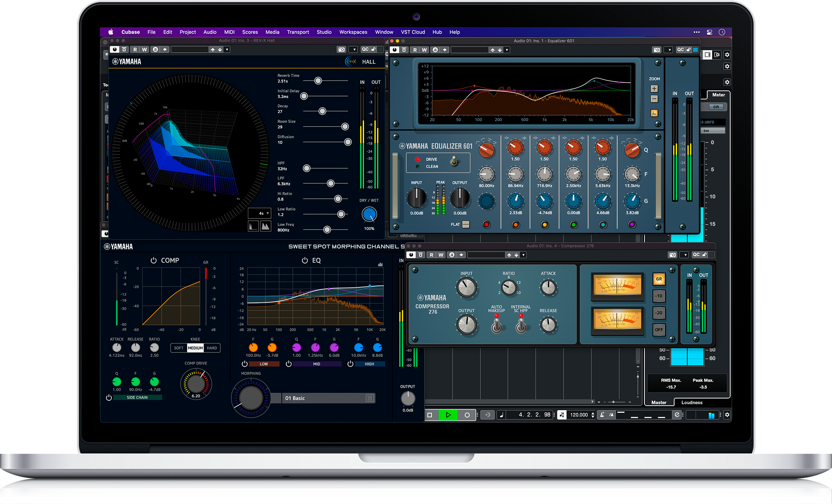Switch to the Loudness tab
Screen dimensions: 832x504
pos(691,402)
